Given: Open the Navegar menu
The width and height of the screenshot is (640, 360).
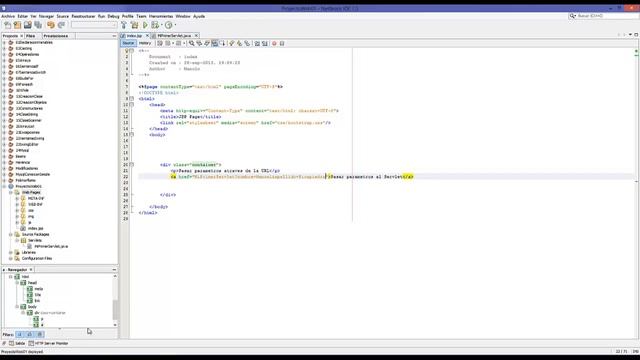Looking at the screenshot, I should (46, 16).
